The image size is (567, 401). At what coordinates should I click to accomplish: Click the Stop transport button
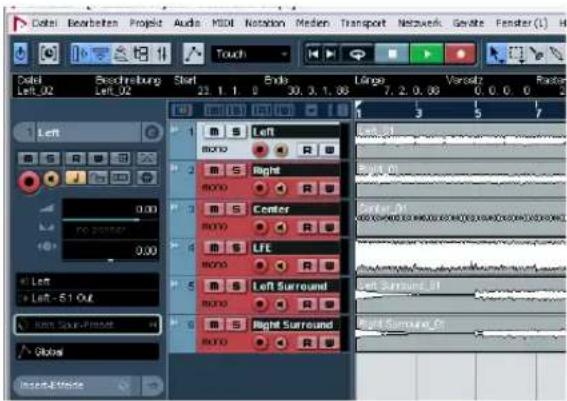pos(392,54)
